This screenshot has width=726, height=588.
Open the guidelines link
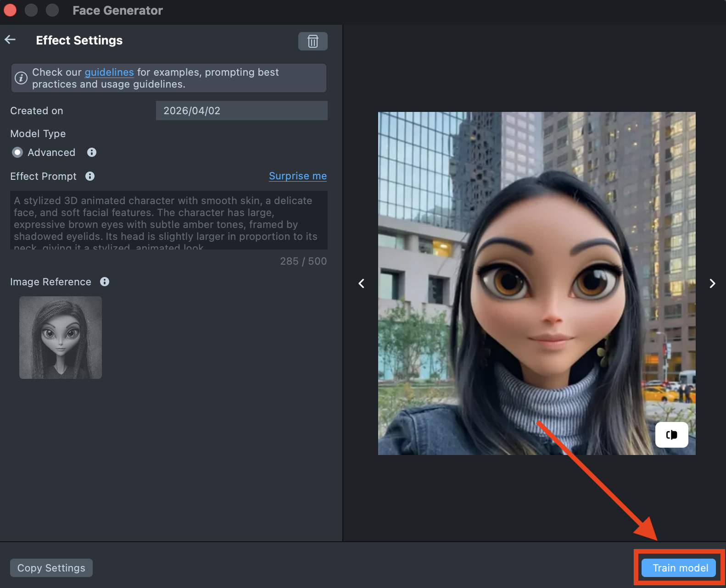(109, 72)
